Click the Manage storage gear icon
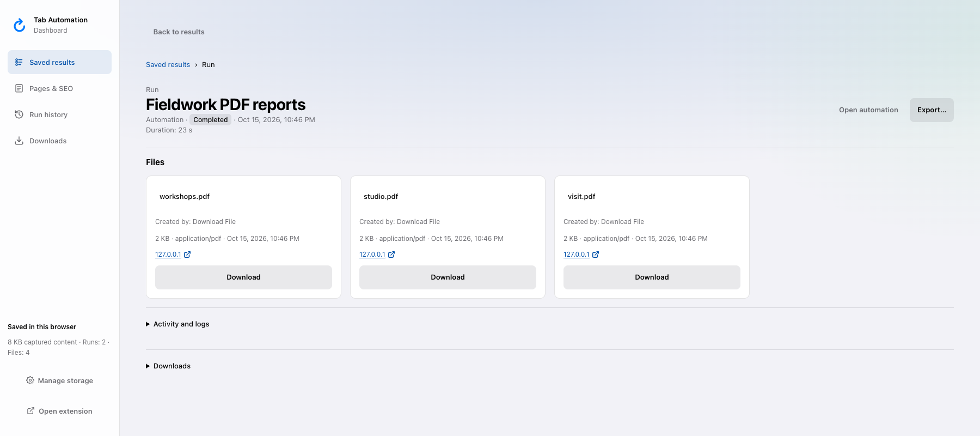980x436 pixels. [30, 380]
